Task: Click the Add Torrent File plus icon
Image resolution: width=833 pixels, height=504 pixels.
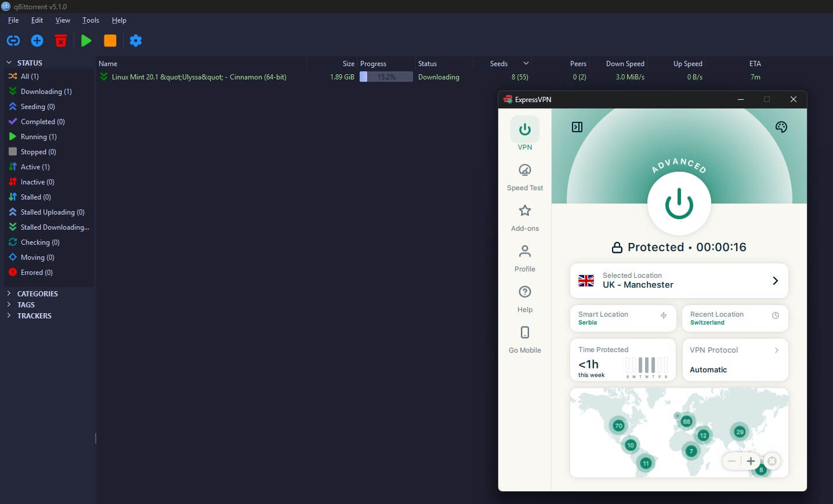Action: pyautogui.click(x=37, y=41)
